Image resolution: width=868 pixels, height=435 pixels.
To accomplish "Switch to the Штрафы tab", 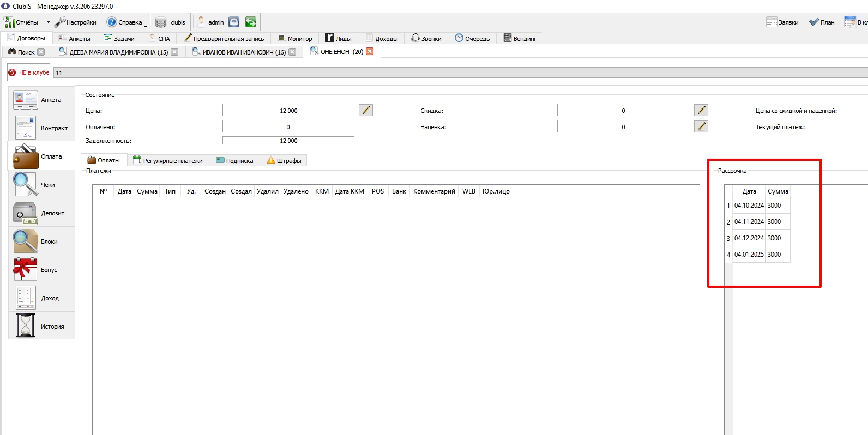I will (284, 160).
